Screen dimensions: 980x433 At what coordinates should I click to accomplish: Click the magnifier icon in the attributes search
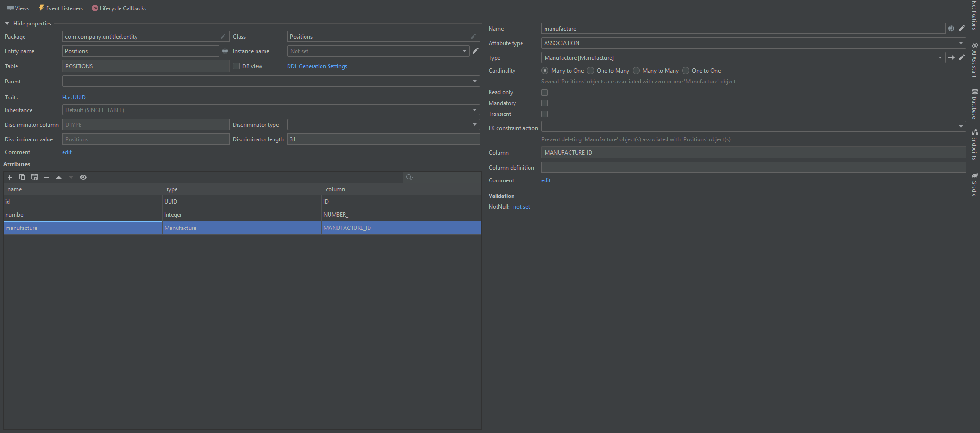tap(410, 177)
